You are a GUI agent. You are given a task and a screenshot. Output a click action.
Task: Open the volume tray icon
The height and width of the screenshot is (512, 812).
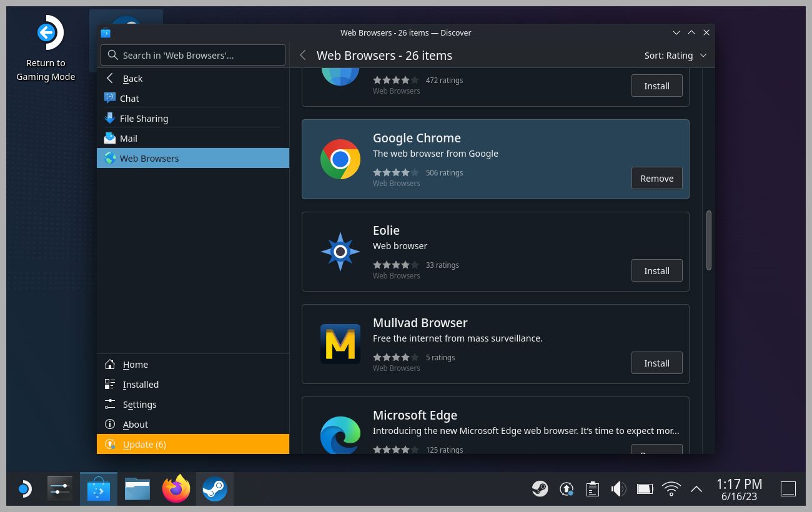618,489
